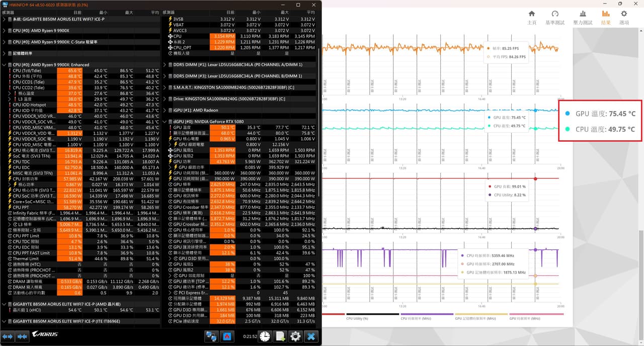Switch to the 結果 (Results) tab
Image resolution: width=644 pixels, height=346 pixels.
[x=606, y=17]
